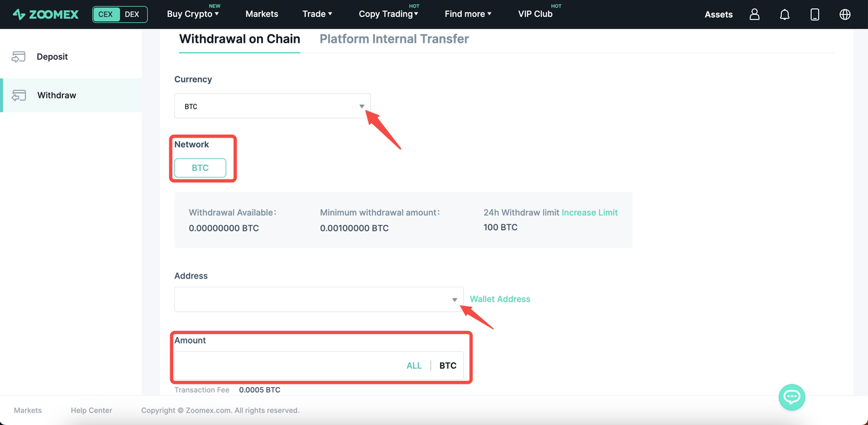Screen dimensions: 868x425
Task: Click the Deposit sidebar icon
Action: coord(19,57)
